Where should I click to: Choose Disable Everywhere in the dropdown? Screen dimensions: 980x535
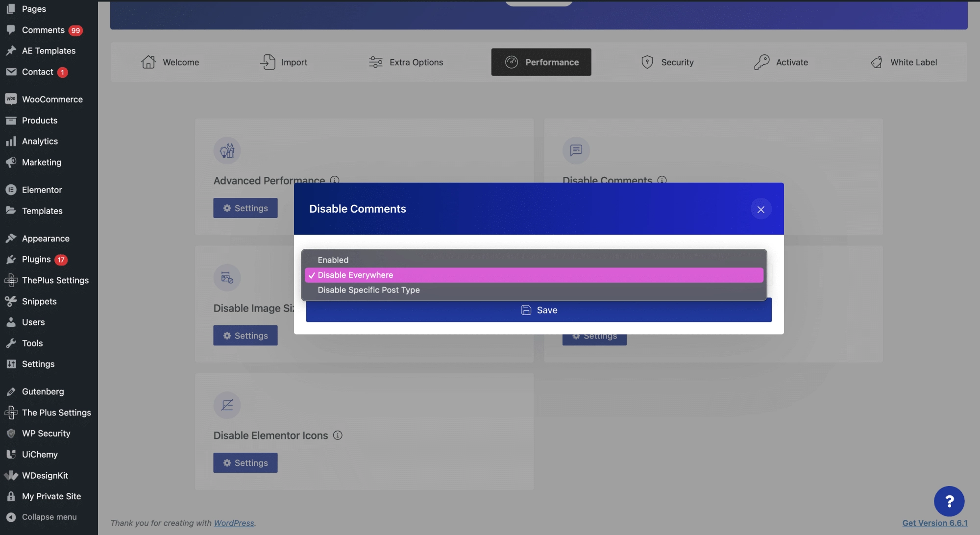[x=355, y=275]
